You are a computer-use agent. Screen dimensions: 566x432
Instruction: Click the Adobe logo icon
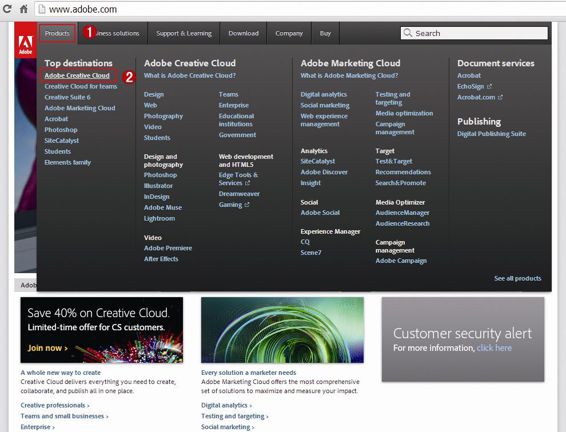[x=25, y=40]
